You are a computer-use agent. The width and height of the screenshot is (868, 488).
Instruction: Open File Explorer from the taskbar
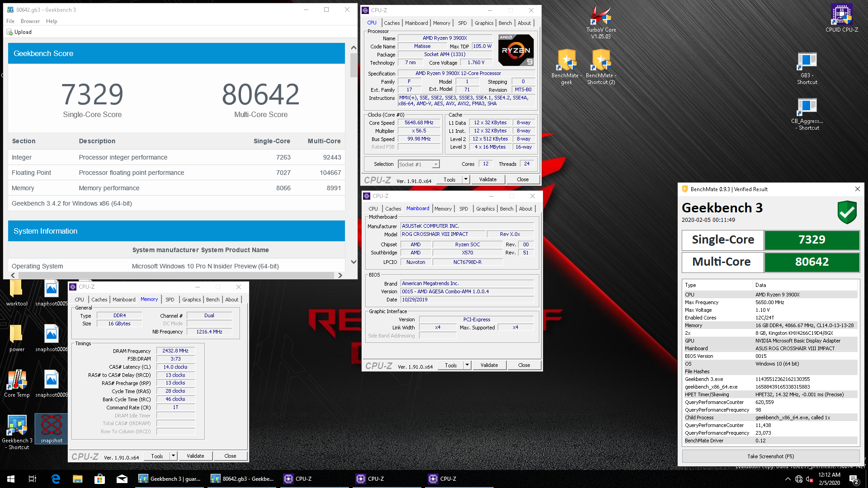click(x=78, y=479)
